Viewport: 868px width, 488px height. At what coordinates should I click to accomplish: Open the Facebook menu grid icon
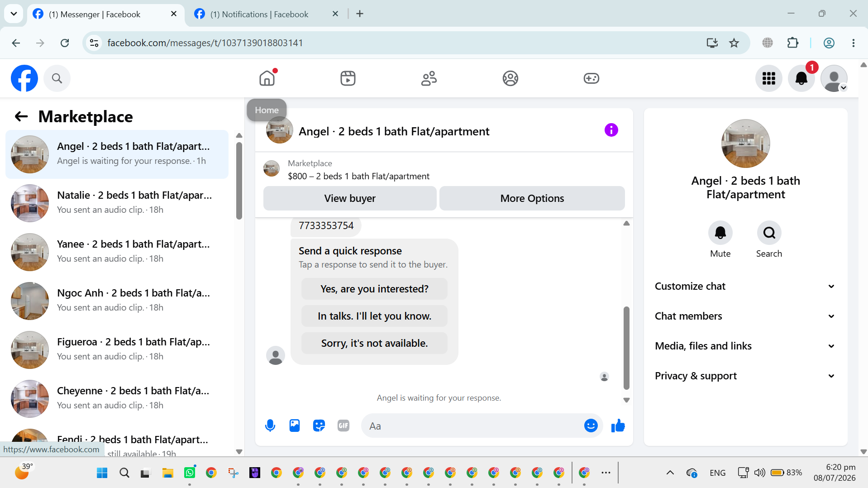click(x=769, y=78)
